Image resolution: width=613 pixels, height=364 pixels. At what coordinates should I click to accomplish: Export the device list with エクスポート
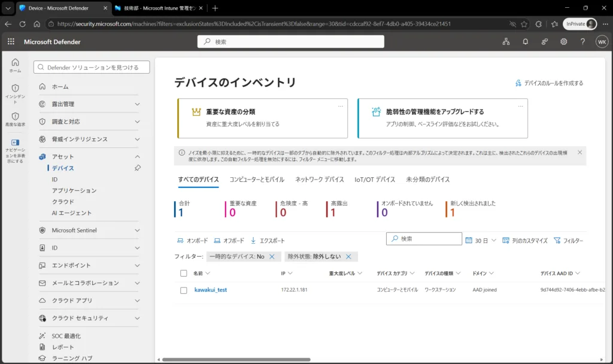point(268,241)
